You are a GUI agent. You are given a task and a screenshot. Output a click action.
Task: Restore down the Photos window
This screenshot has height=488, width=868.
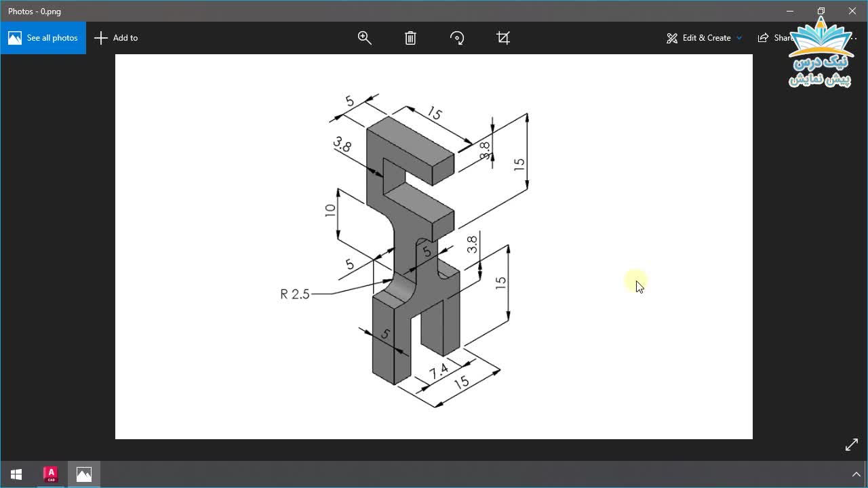pos(821,11)
